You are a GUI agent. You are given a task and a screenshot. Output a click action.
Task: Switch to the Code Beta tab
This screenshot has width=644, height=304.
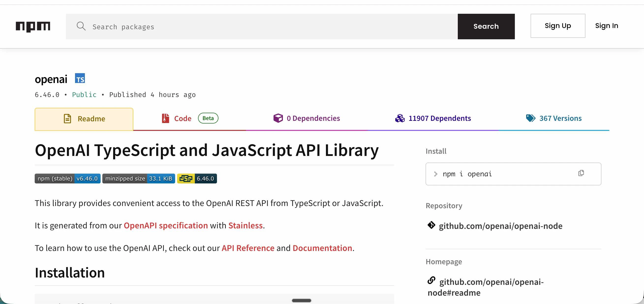click(x=190, y=119)
